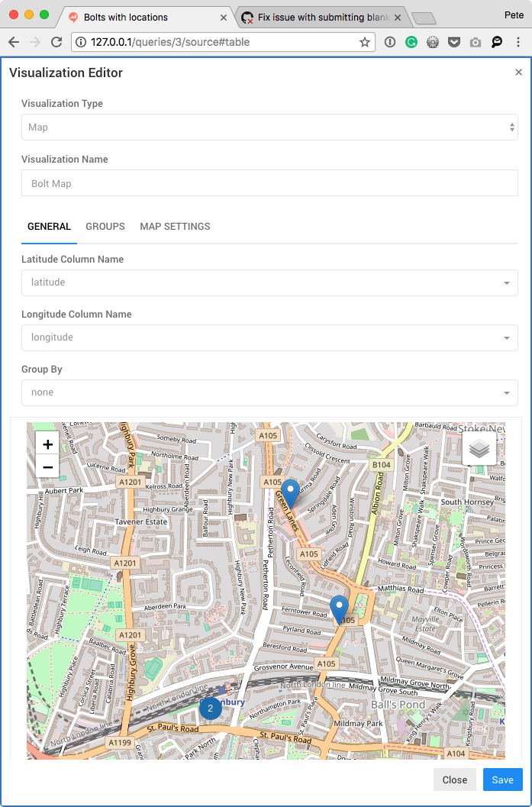
Task: Click the cluster marker labeled 2
Action: (x=211, y=709)
